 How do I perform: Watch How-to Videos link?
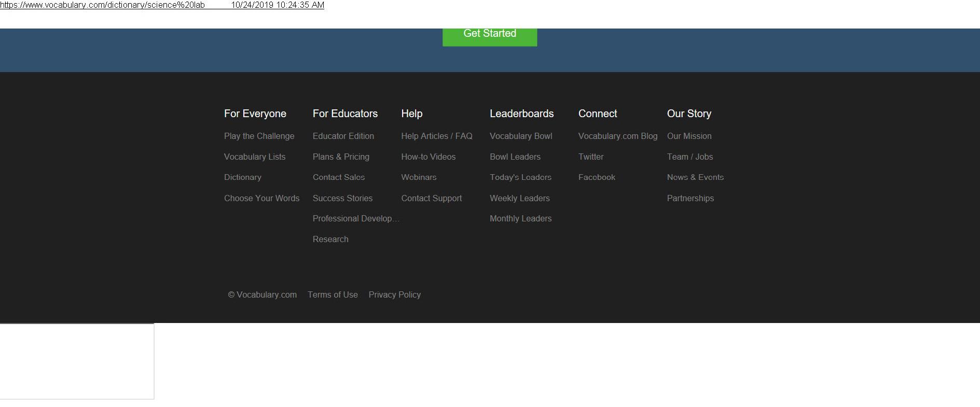tap(428, 157)
